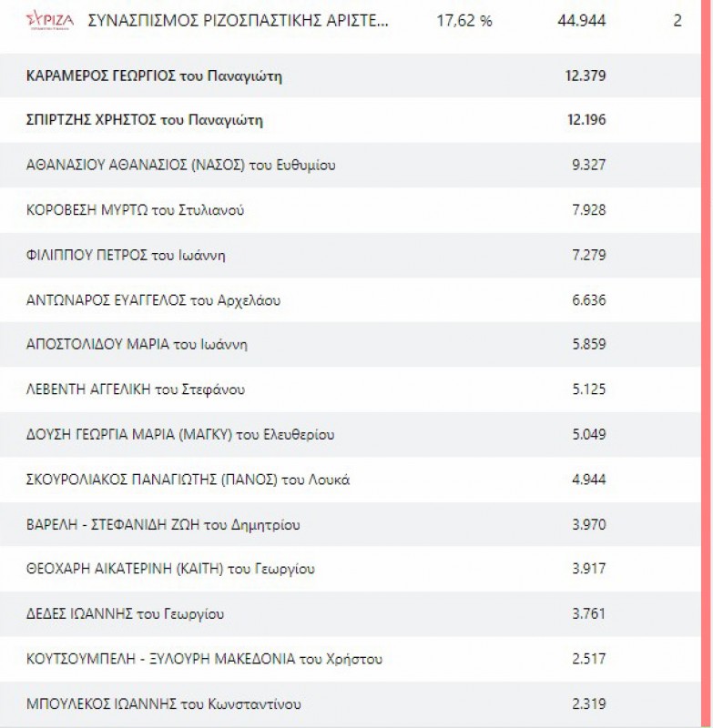Click the 2.319 votes for ΜΠΟΥΛΕΚΟΣ ΙΩΑΝΝΗΣ
This screenshot has width=713, height=728.
(588, 704)
